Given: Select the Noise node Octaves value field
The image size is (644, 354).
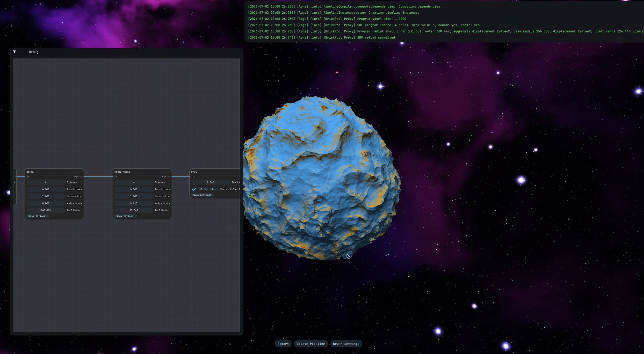Looking at the screenshot, I should (46, 182).
